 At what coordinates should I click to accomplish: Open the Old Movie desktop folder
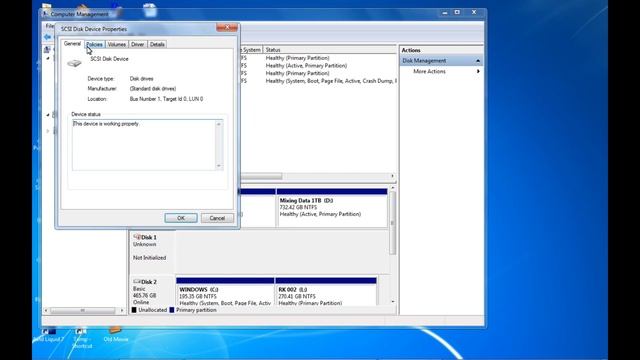(116, 334)
